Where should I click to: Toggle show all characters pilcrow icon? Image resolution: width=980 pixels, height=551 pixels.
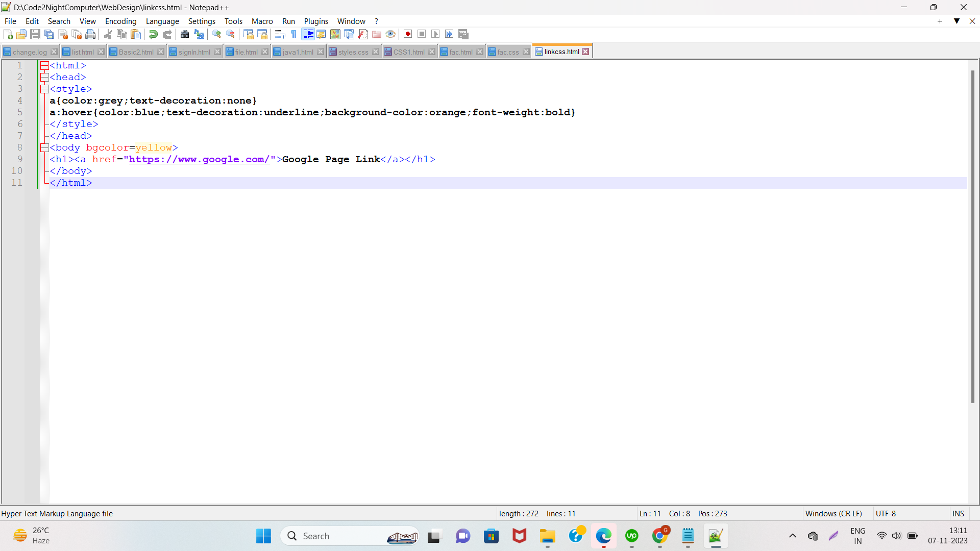[x=293, y=34]
